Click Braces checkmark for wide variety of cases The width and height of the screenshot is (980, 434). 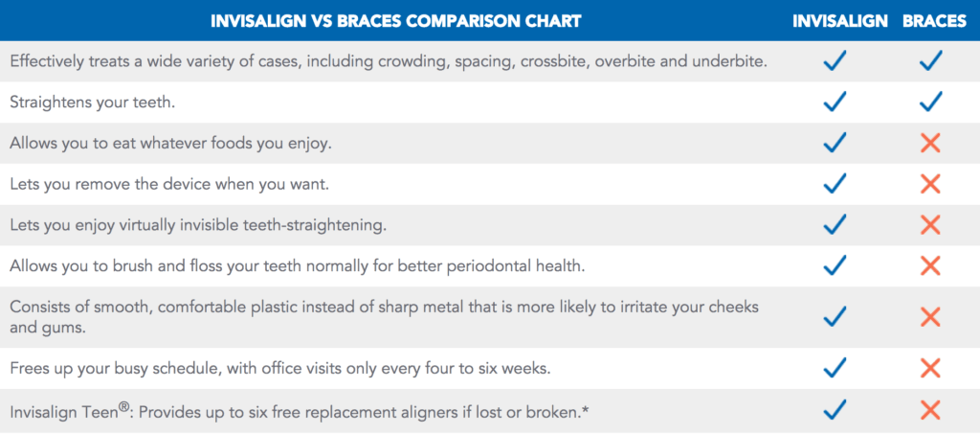tap(930, 60)
